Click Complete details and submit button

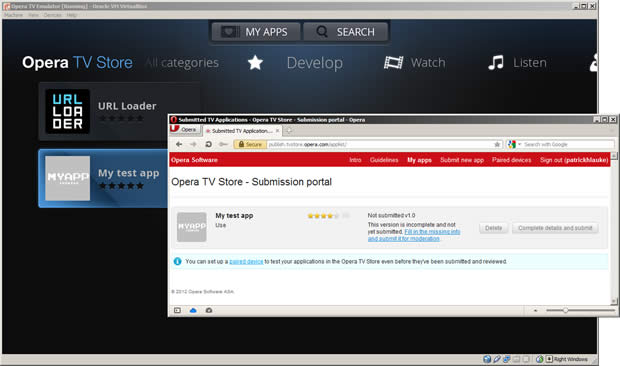click(x=555, y=228)
